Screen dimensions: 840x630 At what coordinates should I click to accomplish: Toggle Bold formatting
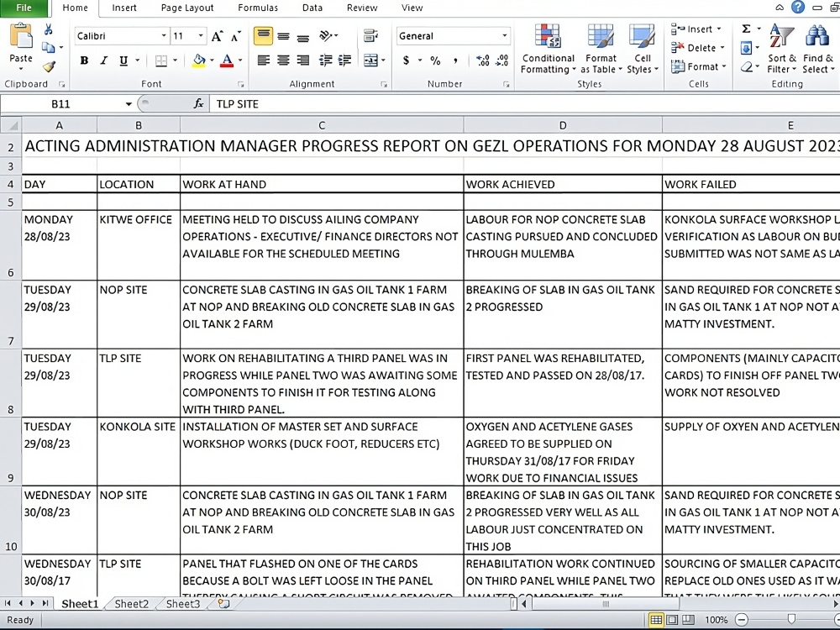pos(84,60)
